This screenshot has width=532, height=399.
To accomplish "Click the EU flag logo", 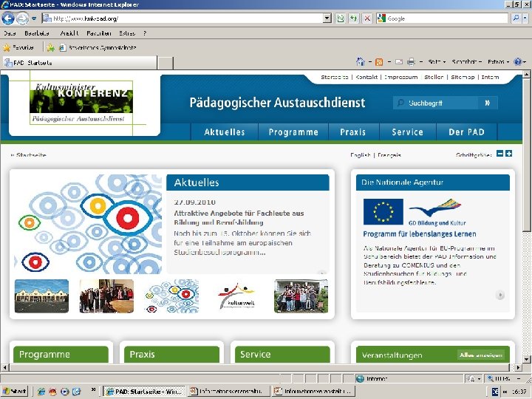I will click(x=383, y=212).
